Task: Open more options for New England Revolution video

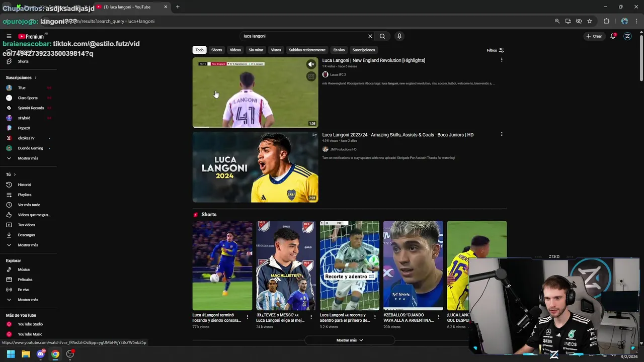Action: [x=501, y=60]
